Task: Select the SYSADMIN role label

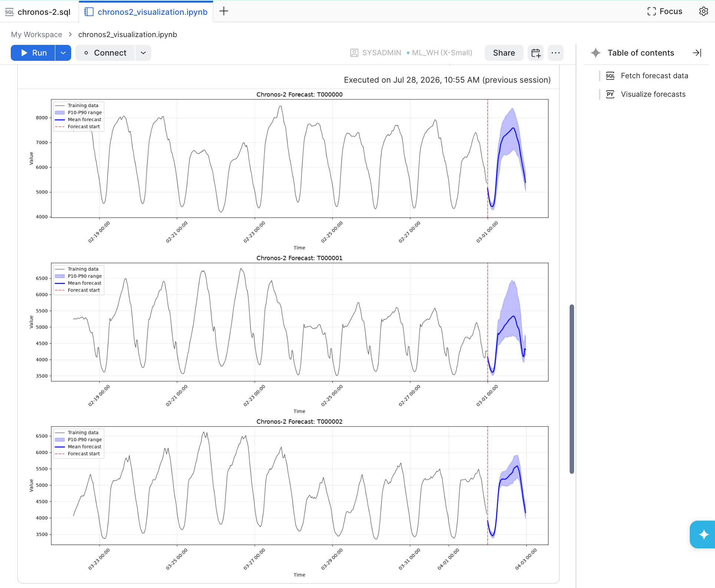Action: (x=382, y=53)
